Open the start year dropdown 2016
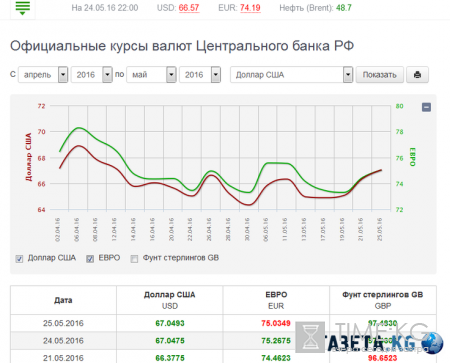This screenshot has height=363, width=450. (91, 75)
